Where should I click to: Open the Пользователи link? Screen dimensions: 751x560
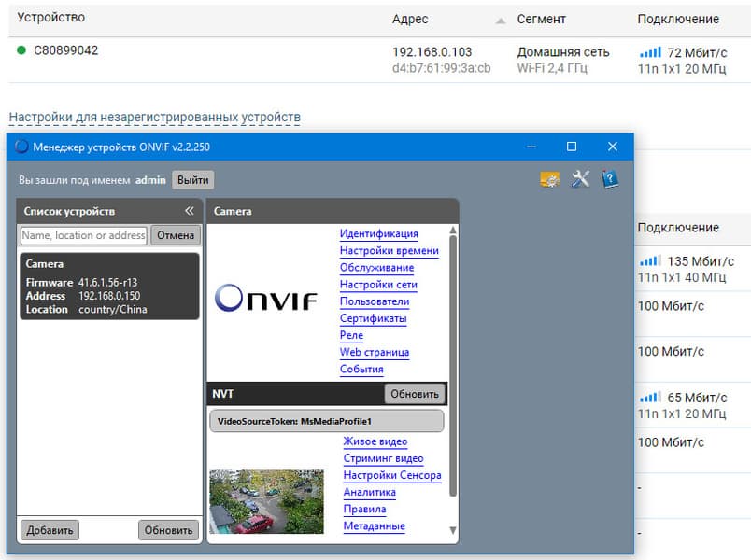[x=375, y=301]
